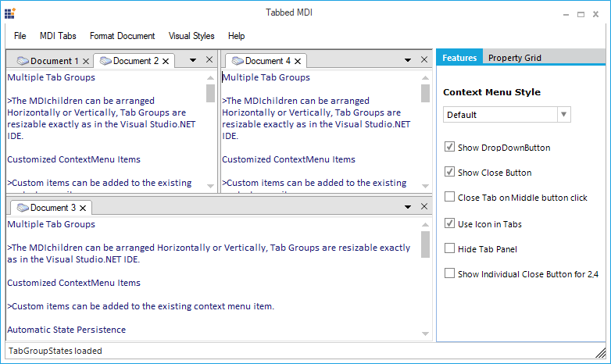Open the MDI Tabs menu
This screenshot has width=611, height=364.
(x=58, y=36)
